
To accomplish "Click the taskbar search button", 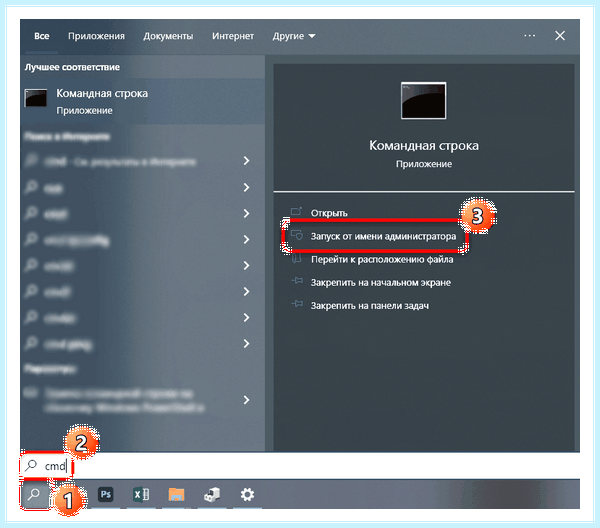I will click(35, 494).
